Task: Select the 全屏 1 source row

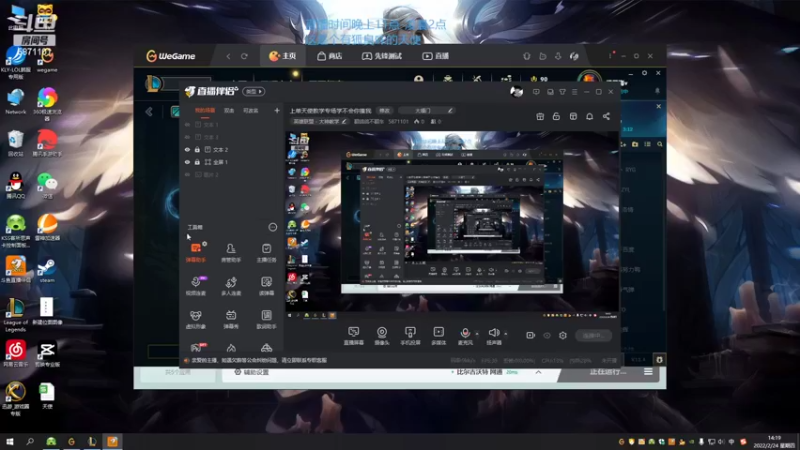Action: (232, 162)
